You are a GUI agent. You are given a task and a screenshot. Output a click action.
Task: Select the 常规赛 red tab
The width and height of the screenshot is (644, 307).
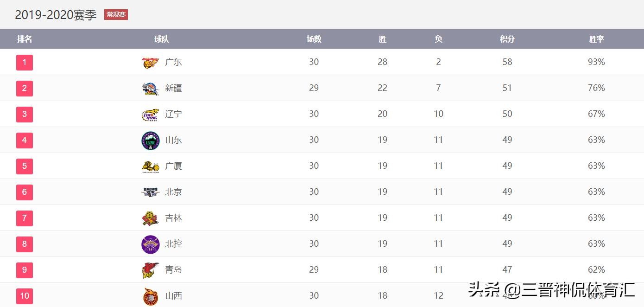click(116, 15)
